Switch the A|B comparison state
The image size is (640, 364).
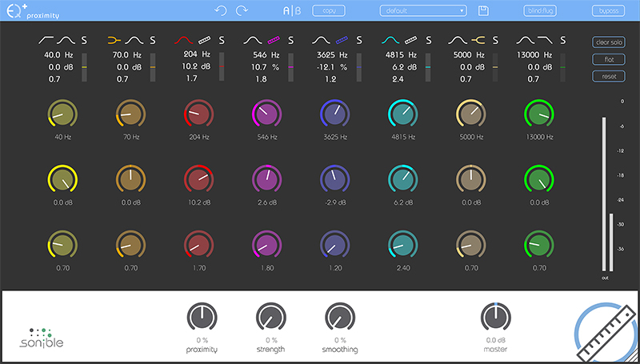(x=291, y=10)
